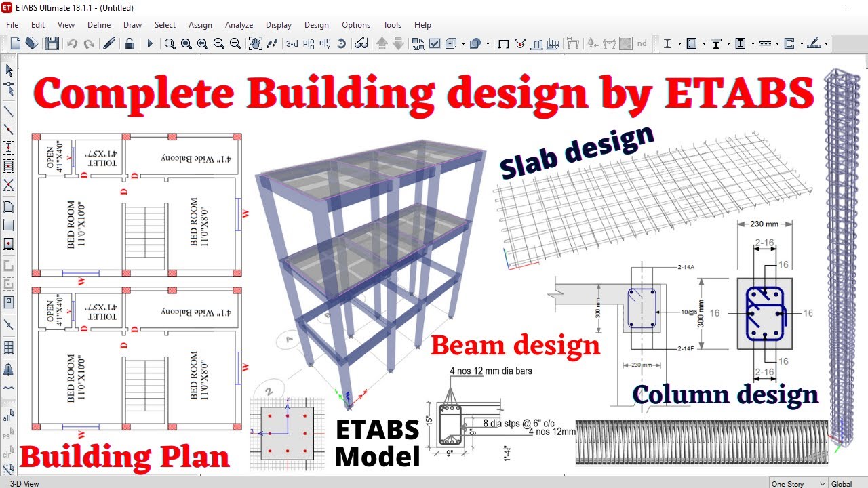Open the Set Building View dropdown arrow
Image resolution: width=868 pixels, height=488 pixels.
(x=488, y=44)
